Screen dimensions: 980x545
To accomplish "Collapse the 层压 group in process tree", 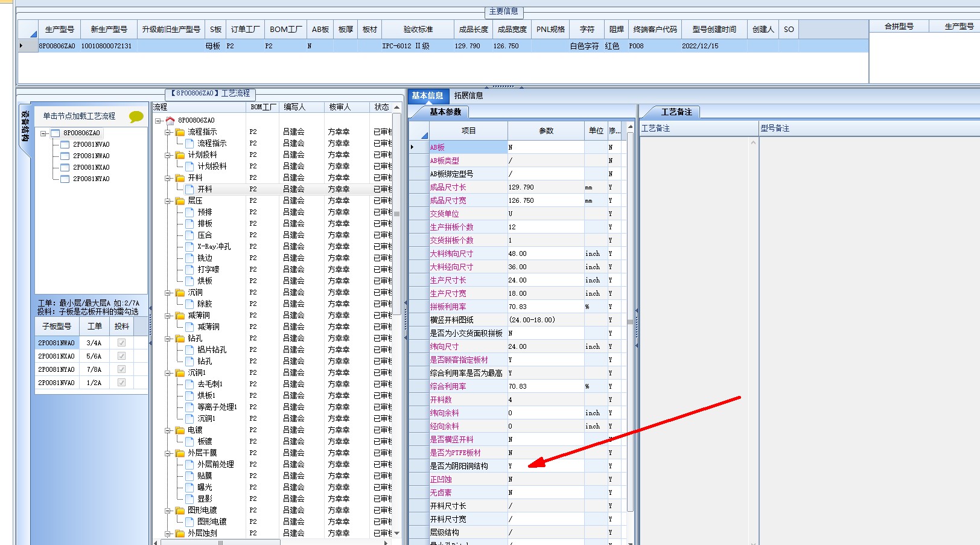I will (x=168, y=201).
